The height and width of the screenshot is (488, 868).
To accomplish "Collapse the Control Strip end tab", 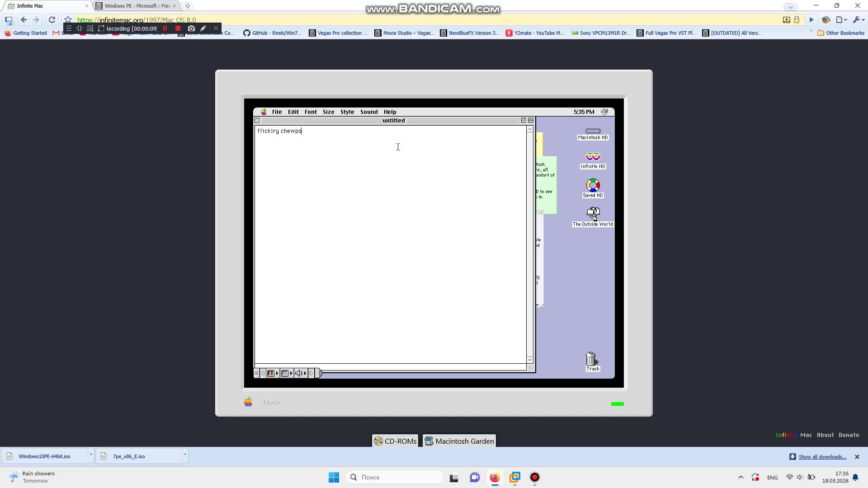I will click(x=319, y=373).
